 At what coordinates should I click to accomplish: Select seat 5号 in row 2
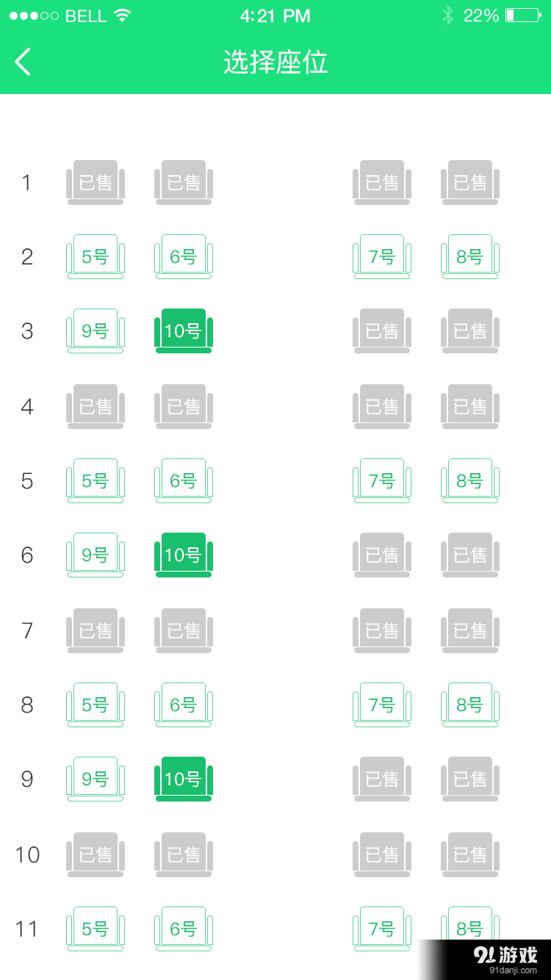(96, 256)
